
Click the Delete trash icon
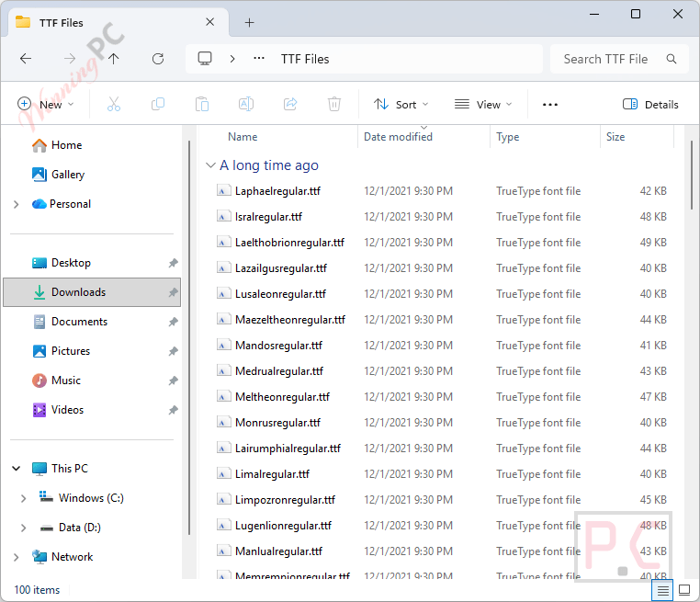click(x=334, y=105)
